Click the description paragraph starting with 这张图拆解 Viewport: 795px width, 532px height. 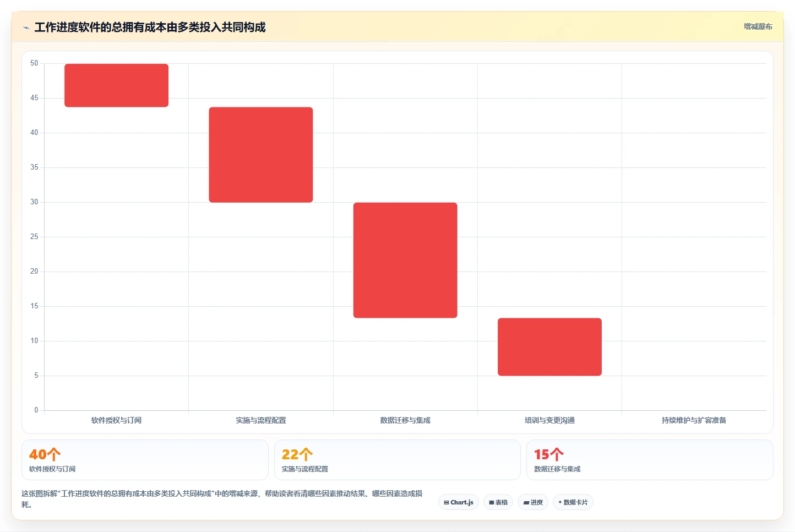pyautogui.click(x=222, y=499)
